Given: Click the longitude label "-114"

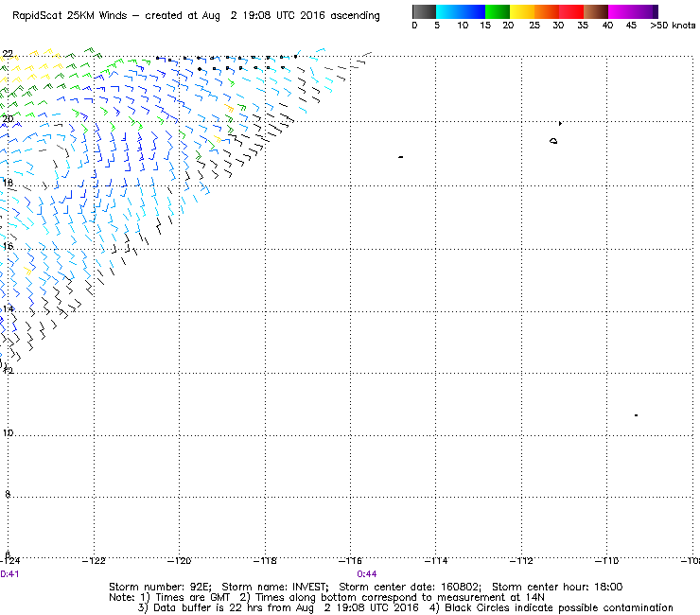Looking at the screenshot, I should click(x=436, y=561).
